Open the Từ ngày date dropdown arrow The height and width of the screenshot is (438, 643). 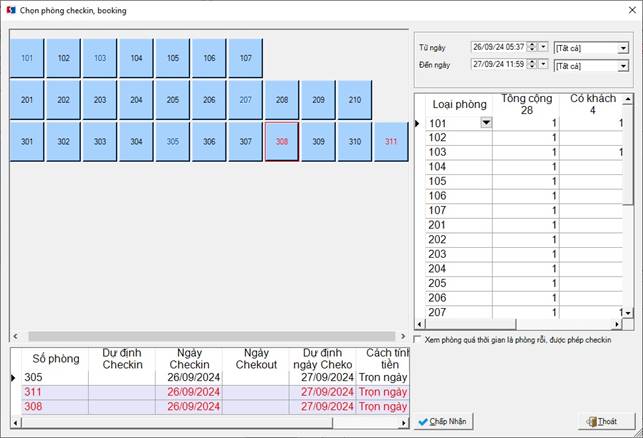click(x=543, y=47)
